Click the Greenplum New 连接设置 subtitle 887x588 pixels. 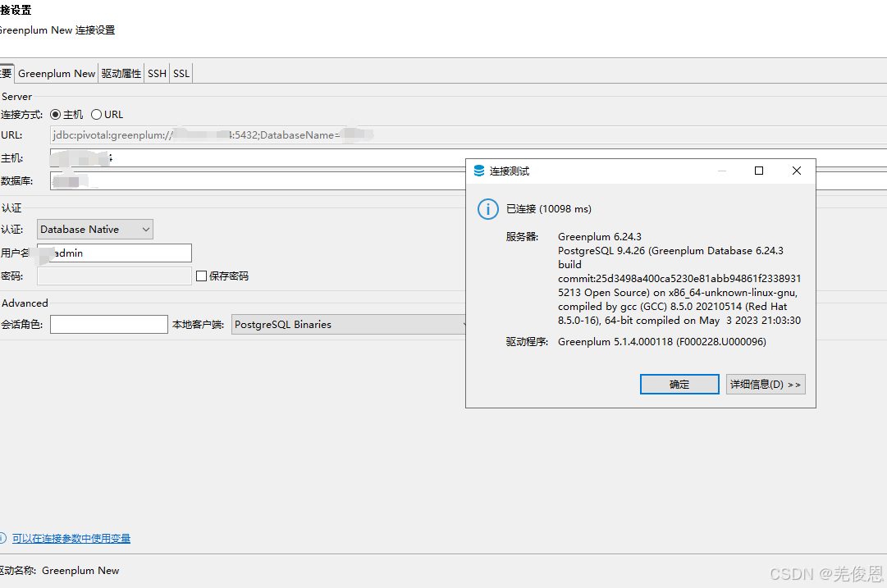(x=57, y=30)
